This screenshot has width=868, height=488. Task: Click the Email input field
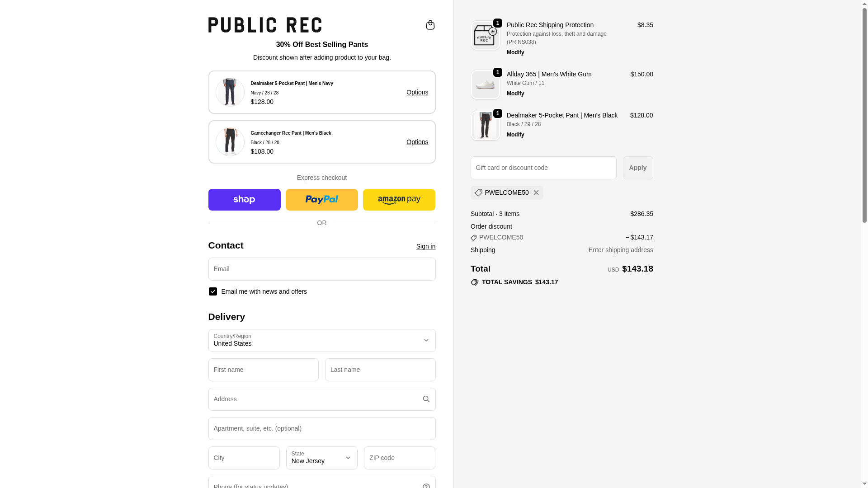tap(321, 269)
